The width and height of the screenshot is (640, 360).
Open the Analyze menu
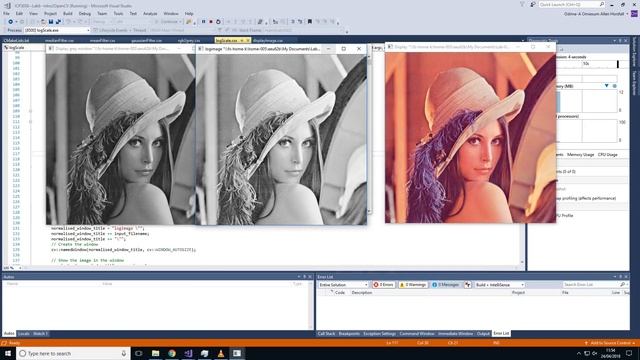[150, 13]
